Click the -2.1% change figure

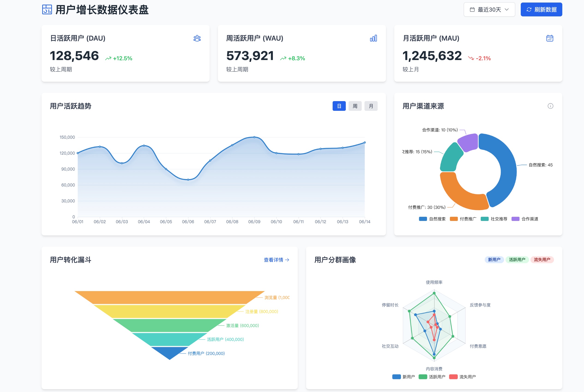click(483, 58)
